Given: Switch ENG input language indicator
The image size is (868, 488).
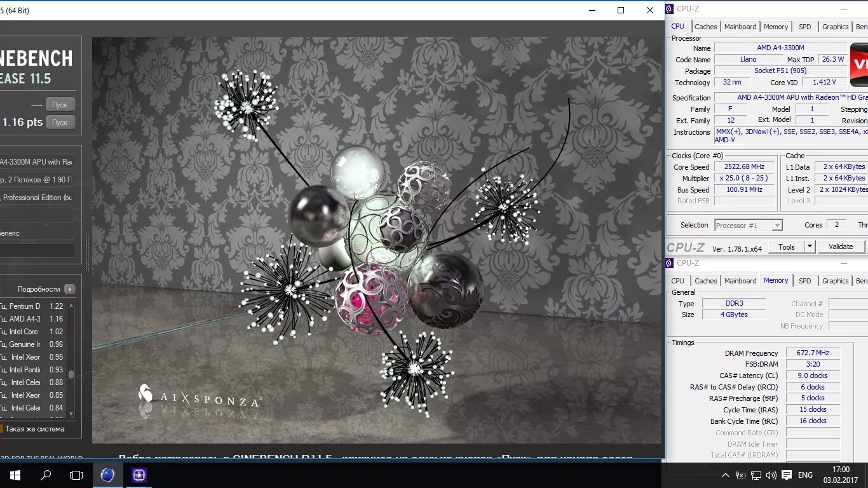Looking at the screenshot, I should click(805, 475).
